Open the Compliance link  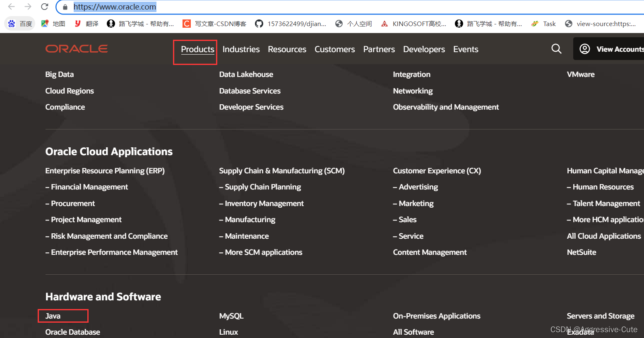(65, 107)
